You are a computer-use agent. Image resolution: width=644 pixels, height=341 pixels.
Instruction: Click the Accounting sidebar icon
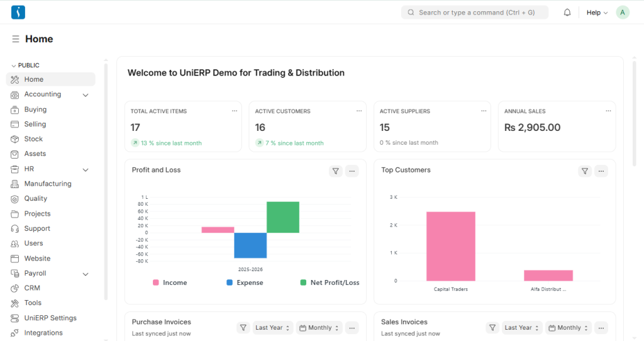(x=15, y=95)
